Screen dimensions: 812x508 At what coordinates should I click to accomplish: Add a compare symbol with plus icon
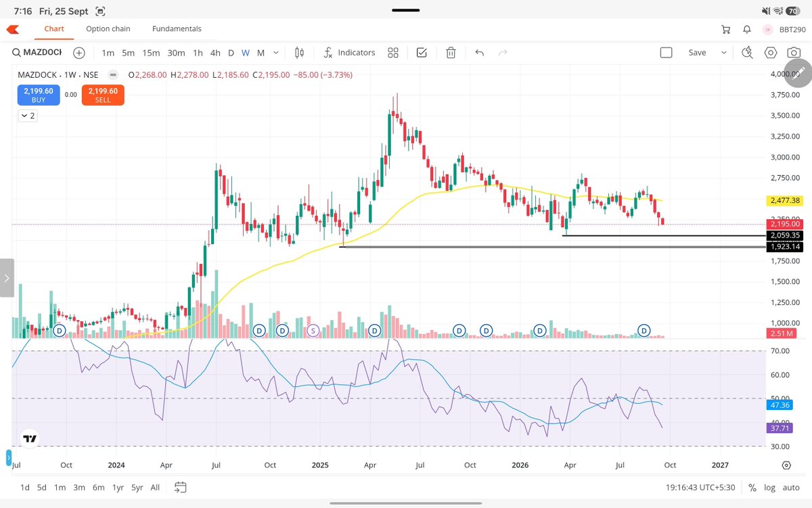click(x=79, y=53)
